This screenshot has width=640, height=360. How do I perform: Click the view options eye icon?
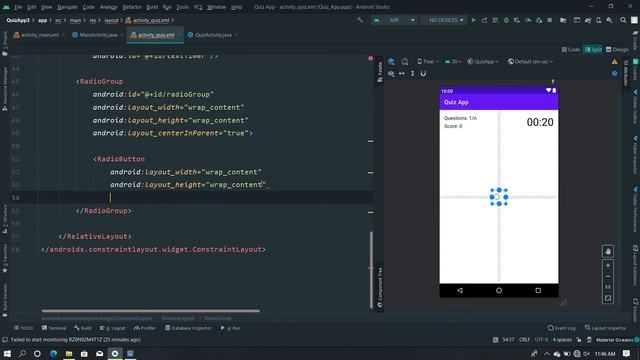(391, 73)
